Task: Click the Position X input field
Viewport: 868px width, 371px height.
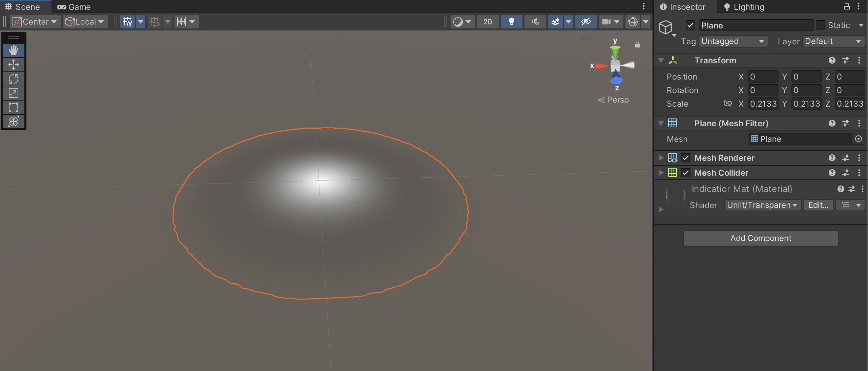Action: click(x=762, y=77)
